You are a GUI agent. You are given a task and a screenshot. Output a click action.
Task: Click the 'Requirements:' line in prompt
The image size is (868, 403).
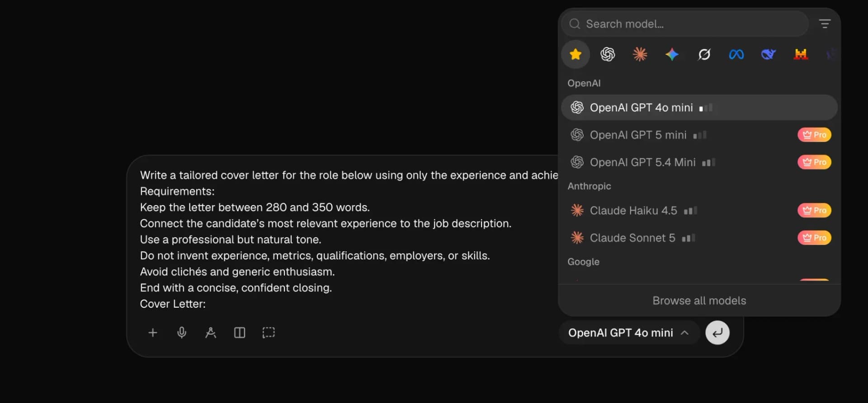[177, 192]
